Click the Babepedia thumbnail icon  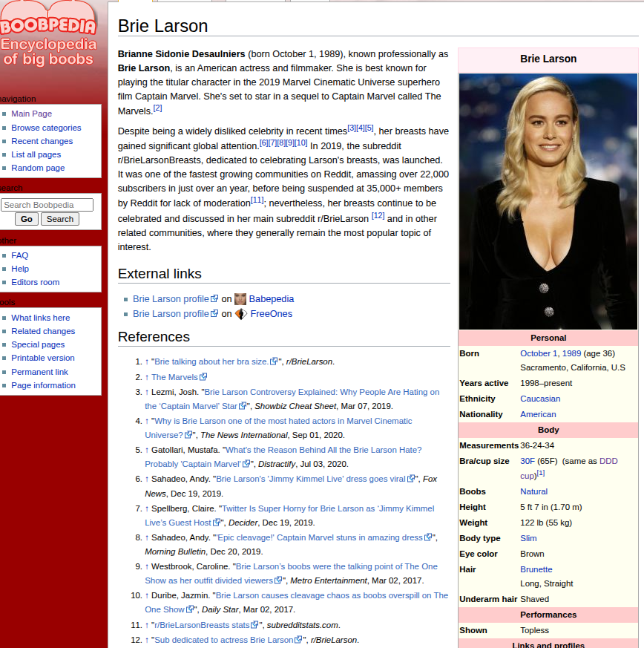coord(240,299)
